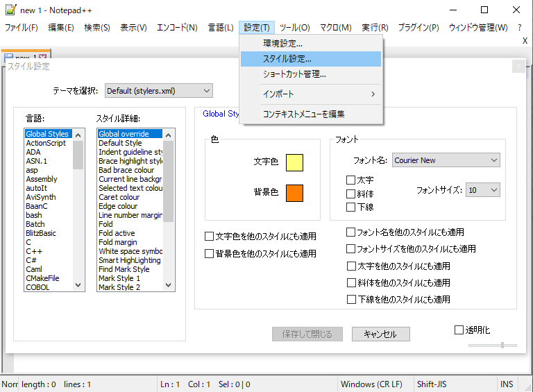This screenshot has height=392, width=533.
Task: Adjust the transparency slider
Action: tap(502, 345)
